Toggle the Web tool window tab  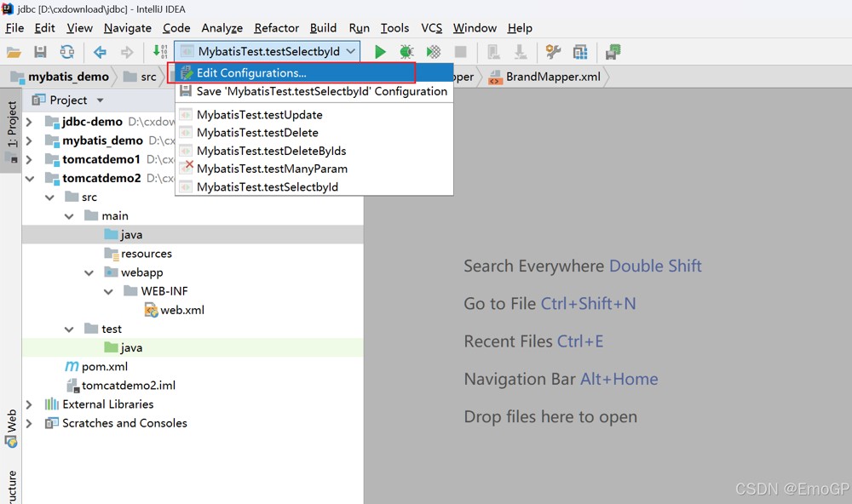pos(11,428)
